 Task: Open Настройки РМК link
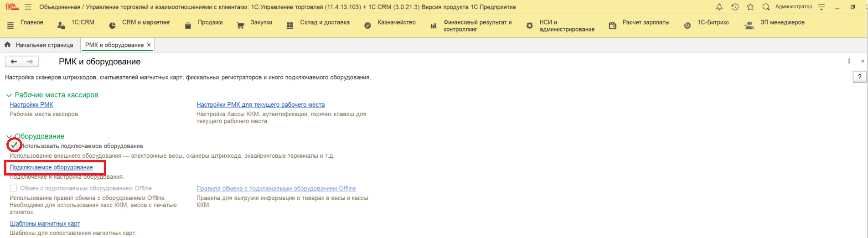click(x=31, y=105)
